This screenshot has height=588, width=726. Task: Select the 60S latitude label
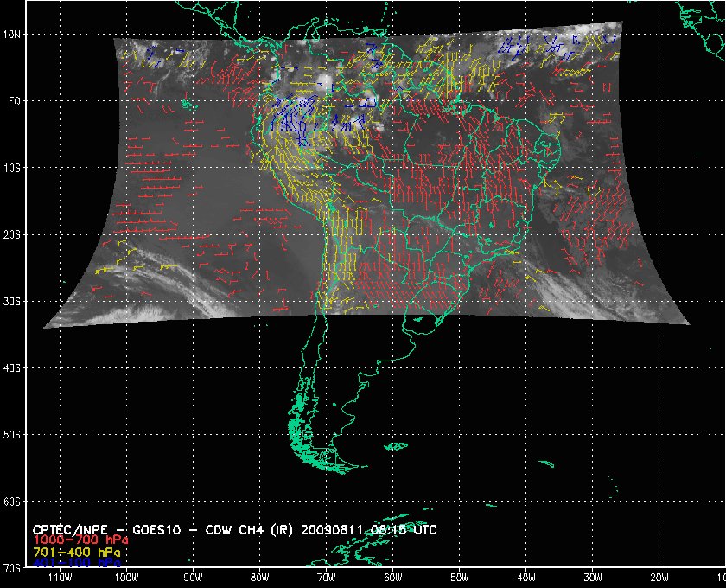[x=11, y=502]
